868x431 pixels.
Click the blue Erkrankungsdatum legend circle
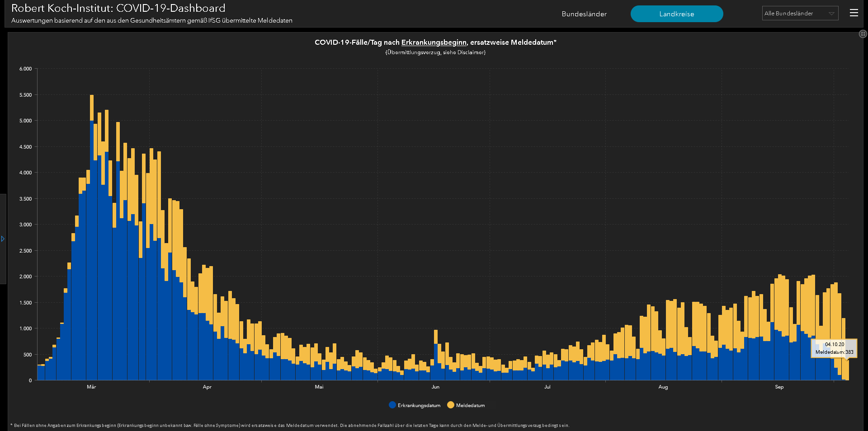click(392, 405)
